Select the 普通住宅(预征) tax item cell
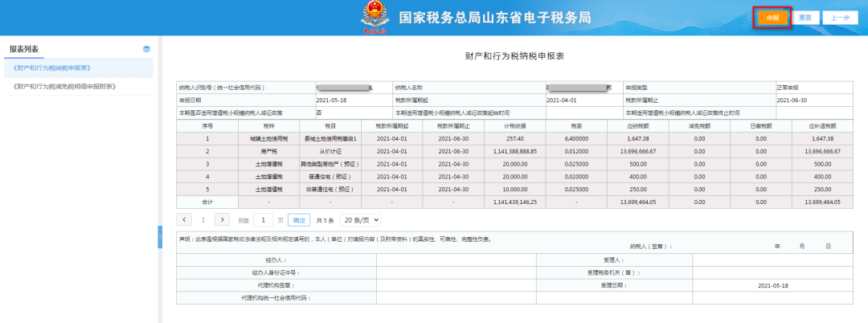 [330, 177]
